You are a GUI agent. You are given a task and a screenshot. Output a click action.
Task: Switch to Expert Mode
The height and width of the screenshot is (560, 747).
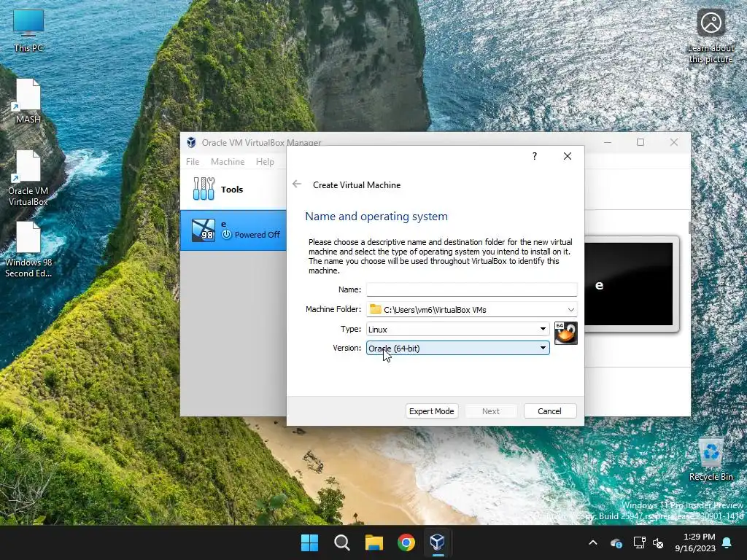pos(432,411)
